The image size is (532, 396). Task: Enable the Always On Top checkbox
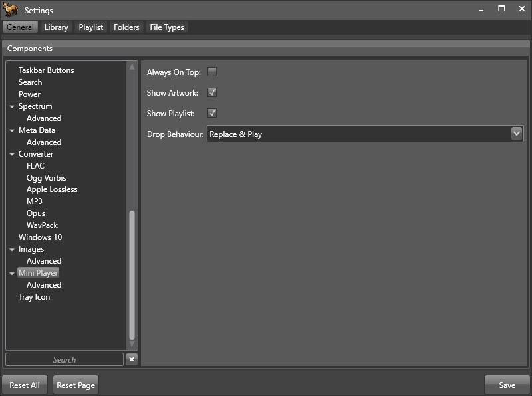213,72
